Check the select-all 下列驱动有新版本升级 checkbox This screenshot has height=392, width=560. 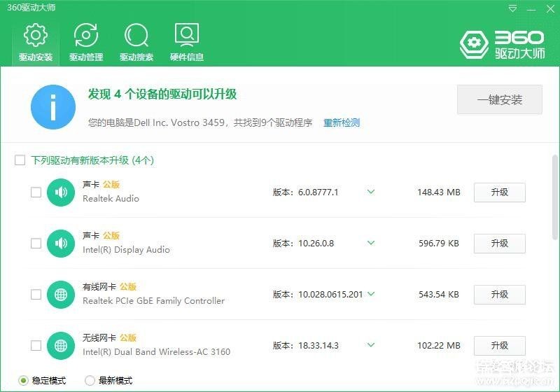tap(20, 160)
